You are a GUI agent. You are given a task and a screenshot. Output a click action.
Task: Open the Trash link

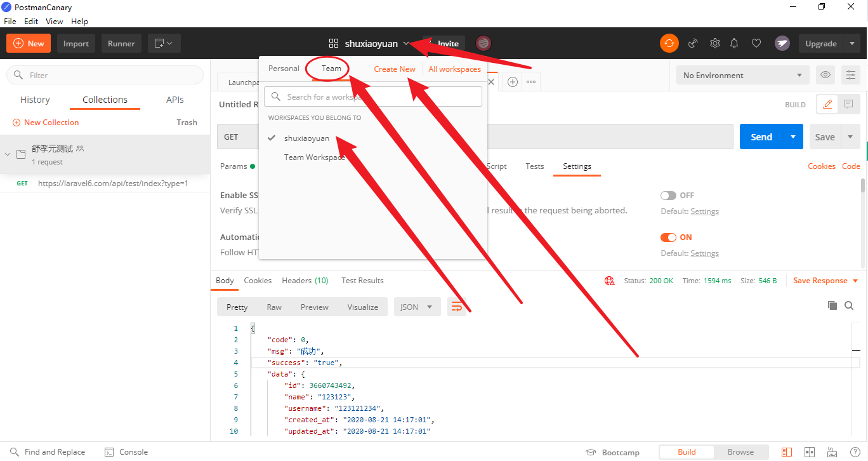tap(187, 123)
